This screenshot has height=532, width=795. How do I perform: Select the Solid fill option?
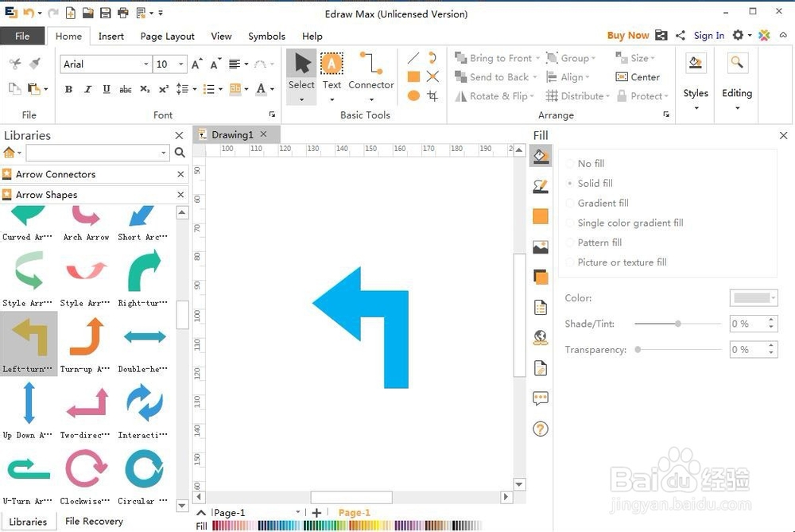(x=589, y=183)
